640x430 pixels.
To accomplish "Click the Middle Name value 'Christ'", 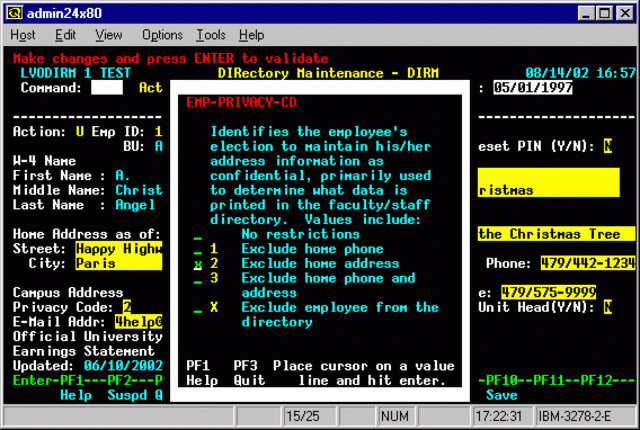I will coord(139,190).
